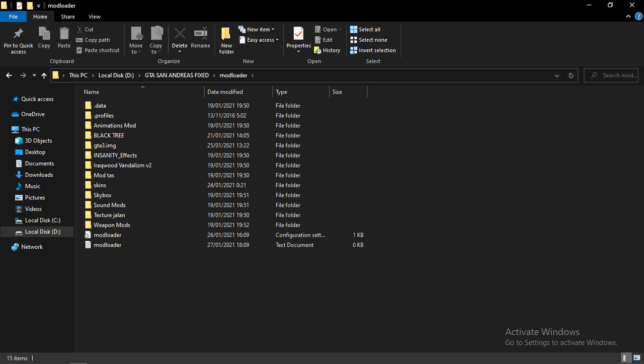Expand address bar previous locations dropdown
The height and width of the screenshot is (364, 644).
coord(556,76)
